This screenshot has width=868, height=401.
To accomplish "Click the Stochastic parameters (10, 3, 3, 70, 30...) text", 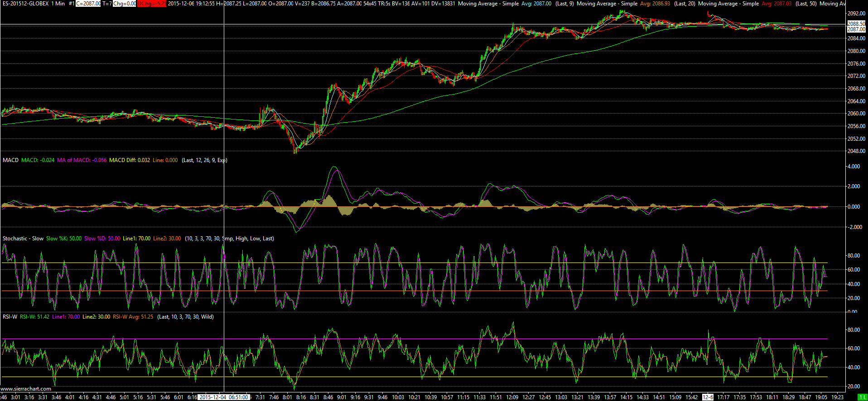I will tap(229, 239).
